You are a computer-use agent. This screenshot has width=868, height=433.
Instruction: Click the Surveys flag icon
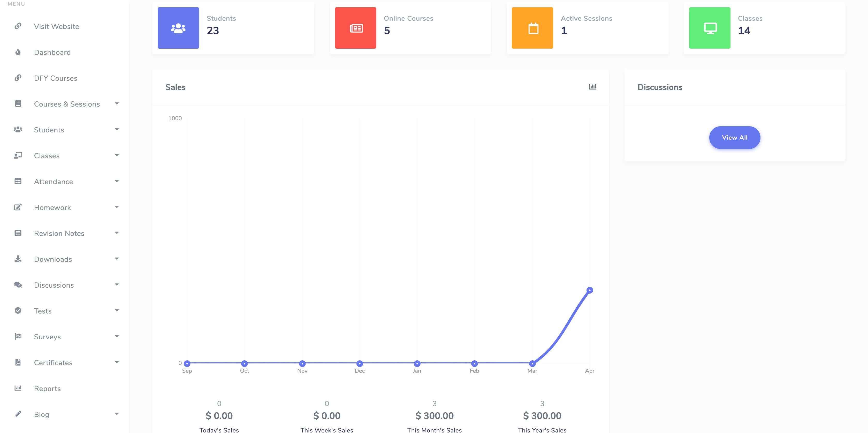pos(18,336)
